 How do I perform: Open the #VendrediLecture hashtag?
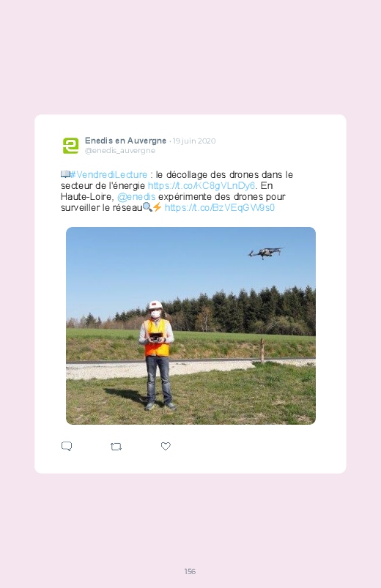pyautogui.click(x=109, y=175)
